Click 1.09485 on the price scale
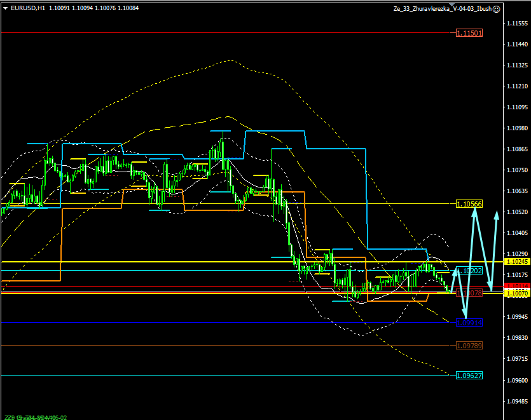The height and width of the screenshot is (420, 531). point(517,402)
